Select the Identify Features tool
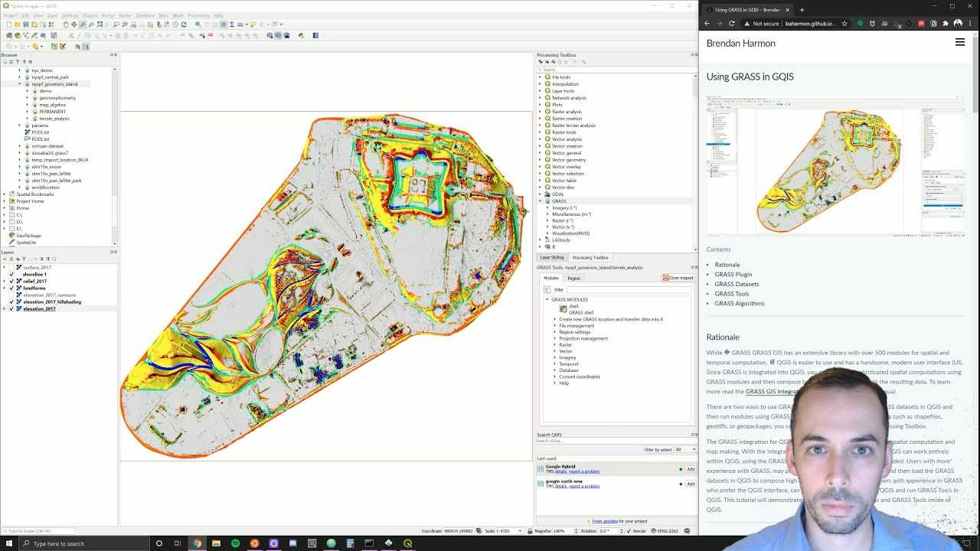This screenshot has width=980, height=551. pos(198,24)
